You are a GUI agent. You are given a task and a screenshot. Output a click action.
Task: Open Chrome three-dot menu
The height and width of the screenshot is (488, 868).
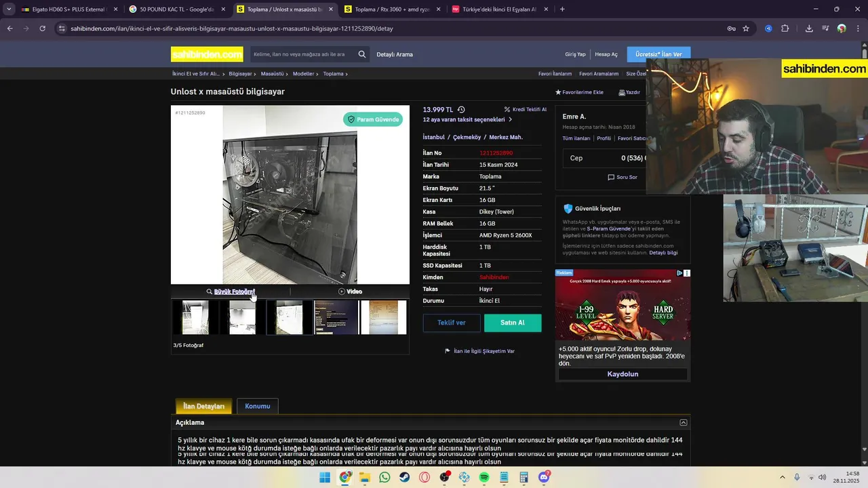859,28
